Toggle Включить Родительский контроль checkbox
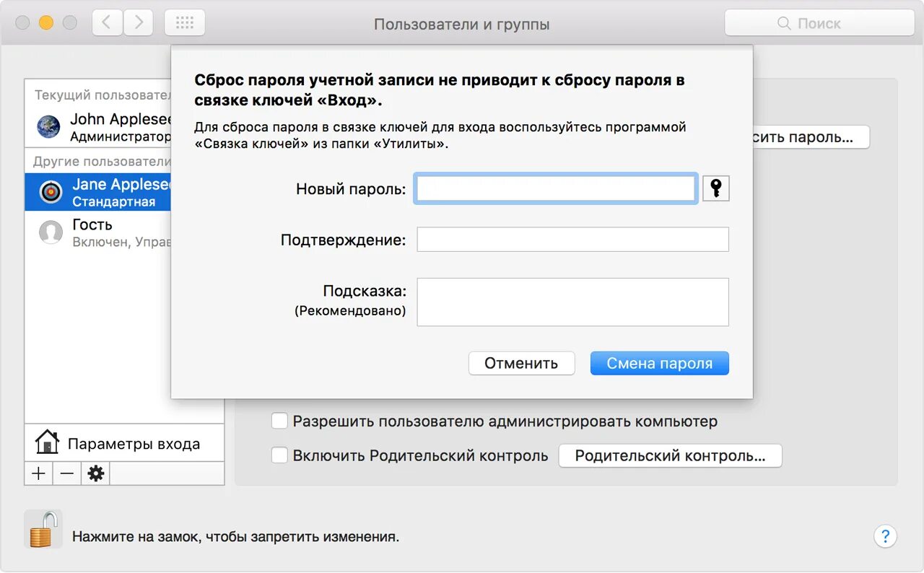The width and height of the screenshot is (924, 573). coord(279,455)
